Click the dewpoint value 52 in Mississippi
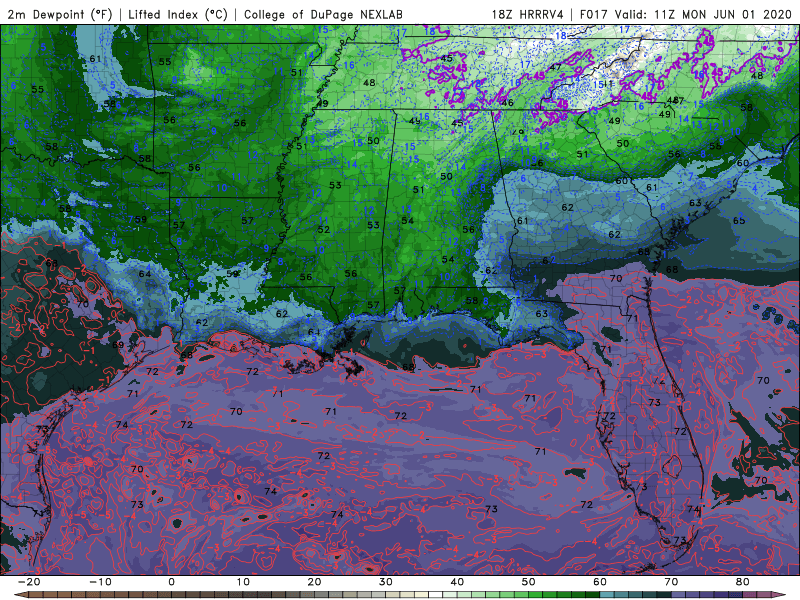 pyautogui.click(x=323, y=230)
